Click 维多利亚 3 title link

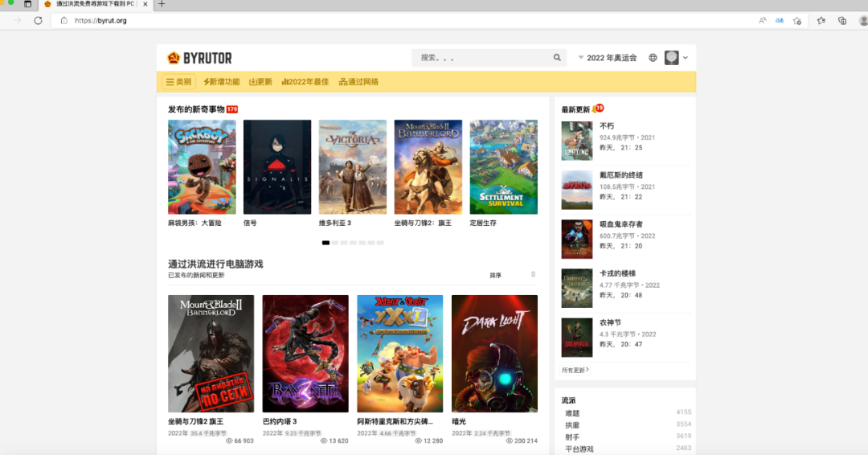tap(335, 223)
